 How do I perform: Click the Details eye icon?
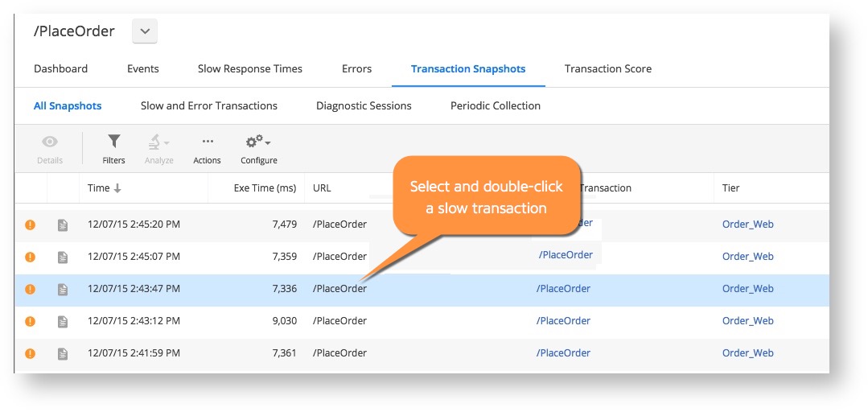50,142
